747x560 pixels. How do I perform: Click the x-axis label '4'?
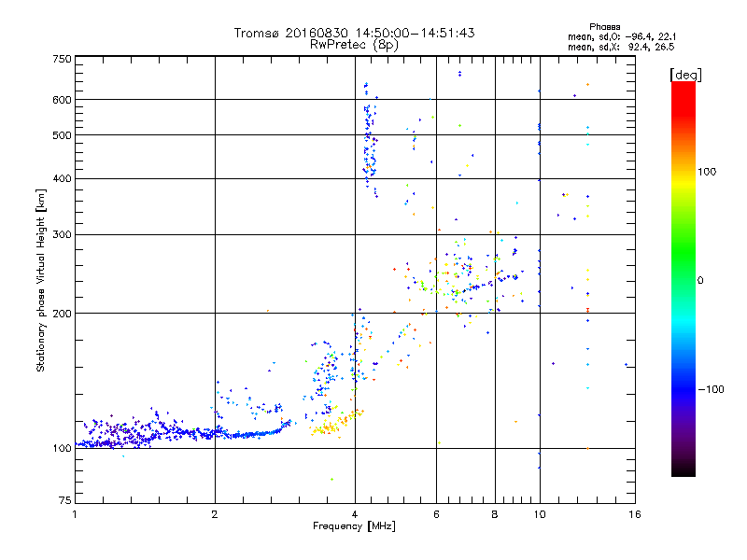coord(355,514)
